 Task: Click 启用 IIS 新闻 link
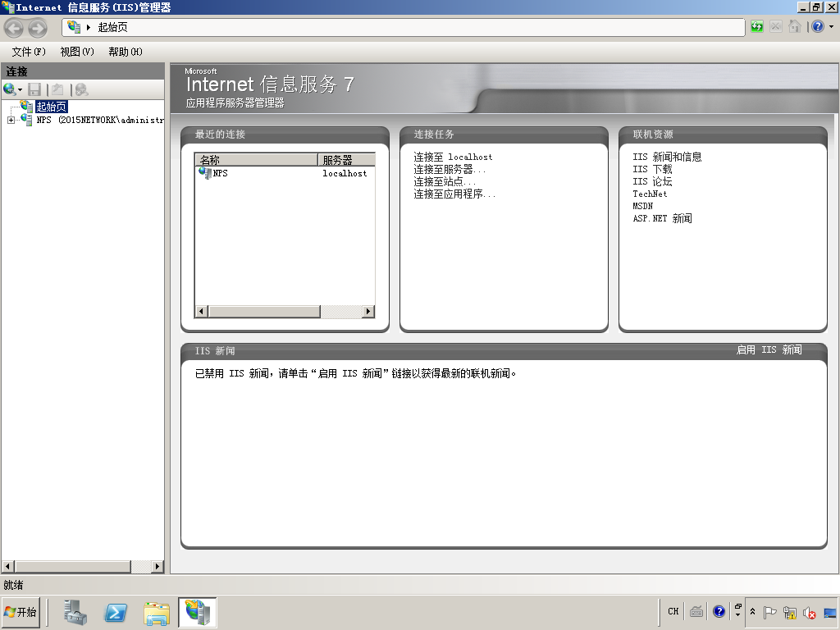pos(769,349)
